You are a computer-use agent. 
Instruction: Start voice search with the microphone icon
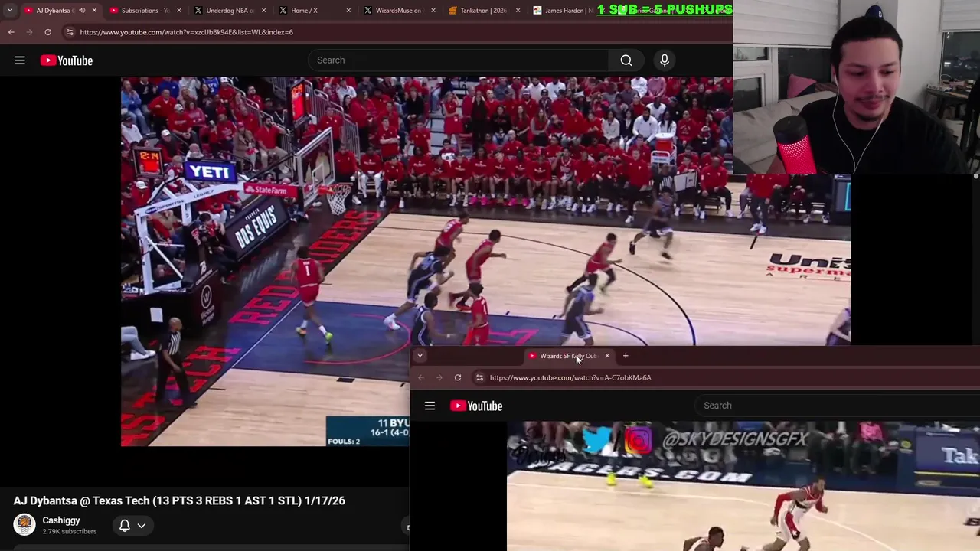tap(665, 60)
